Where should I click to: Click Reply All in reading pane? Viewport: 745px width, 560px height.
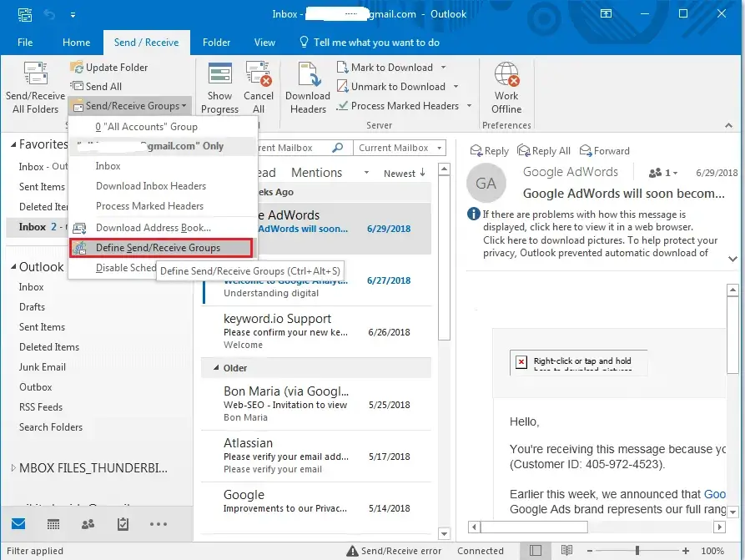pos(544,151)
